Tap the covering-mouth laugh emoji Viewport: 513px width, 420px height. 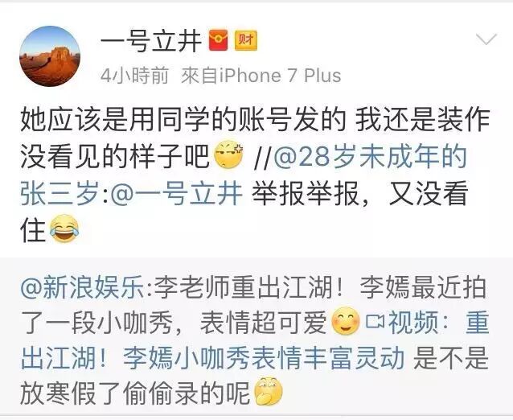pos(269,391)
